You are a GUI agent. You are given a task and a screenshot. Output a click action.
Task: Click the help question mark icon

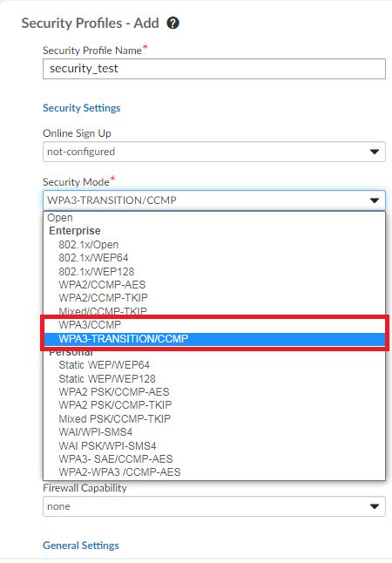click(x=172, y=24)
